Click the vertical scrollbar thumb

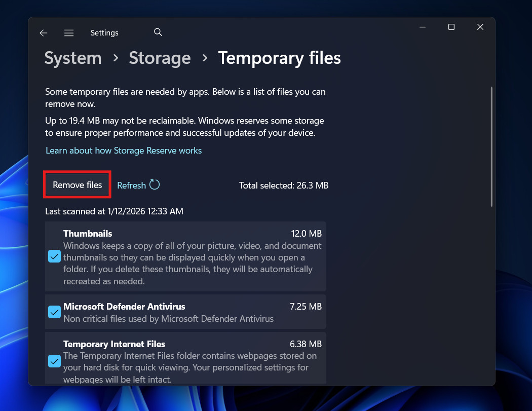pyautogui.click(x=490, y=147)
